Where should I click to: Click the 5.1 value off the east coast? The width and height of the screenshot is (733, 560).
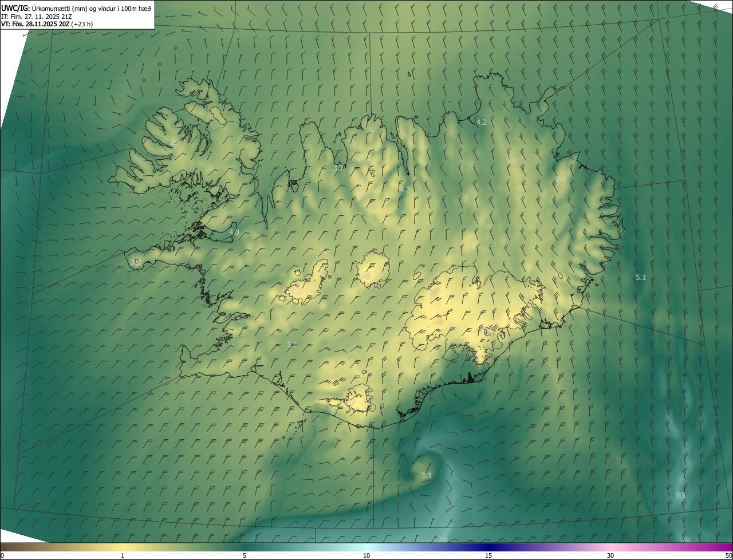(641, 277)
